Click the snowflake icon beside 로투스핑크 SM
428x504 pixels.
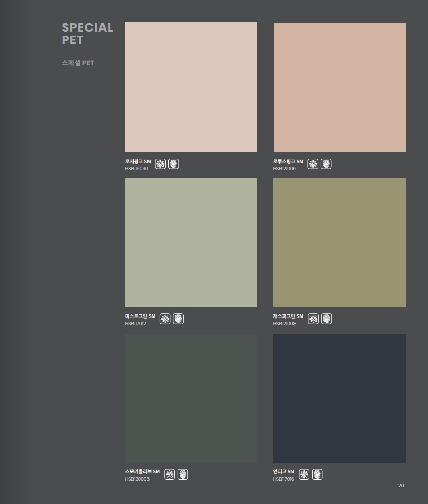pos(313,164)
